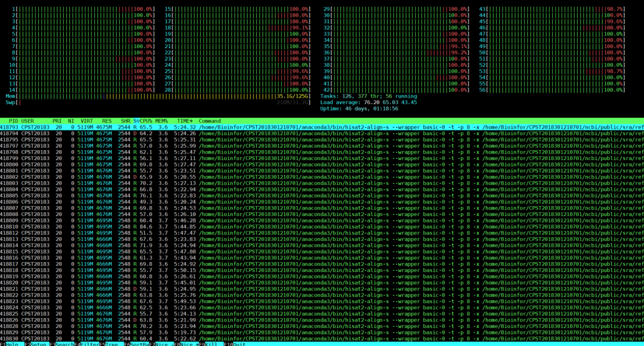Click the CPU 43 meter showing 98.7%
Screen dimensions: 644x346
(x=552, y=9)
